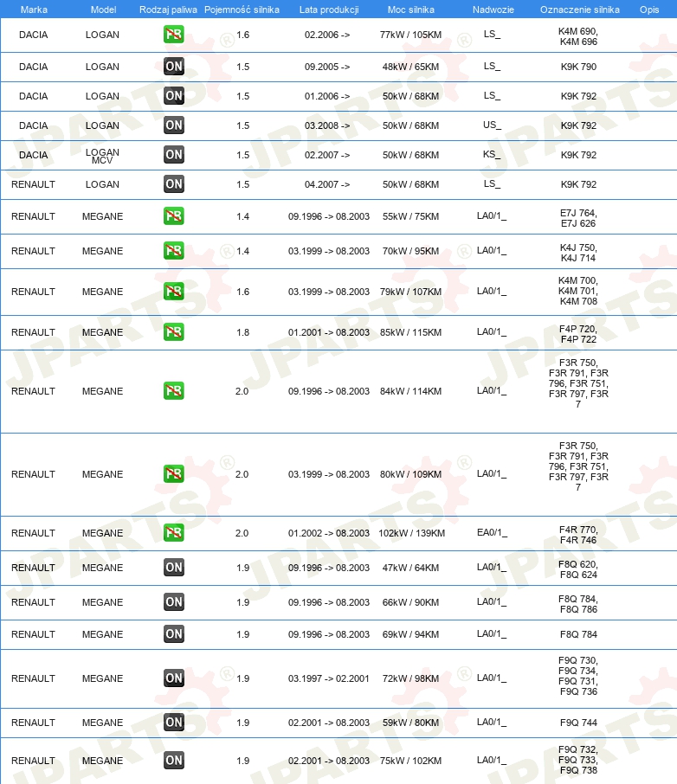677x784 pixels.
Task: Click the Marka column header
Action: click(34, 10)
